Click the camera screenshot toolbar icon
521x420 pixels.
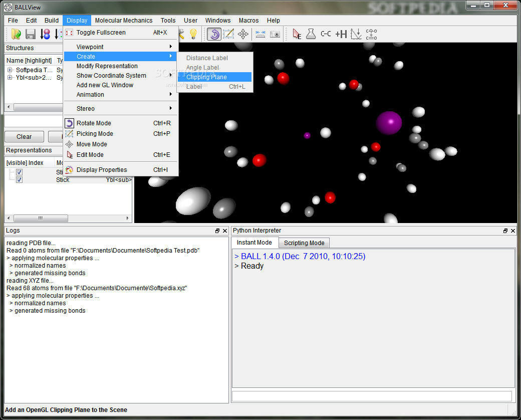275,34
